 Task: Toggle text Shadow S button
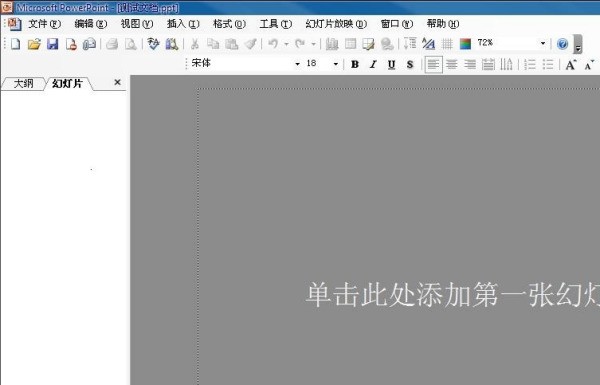pyautogui.click(x=410, y=64)
